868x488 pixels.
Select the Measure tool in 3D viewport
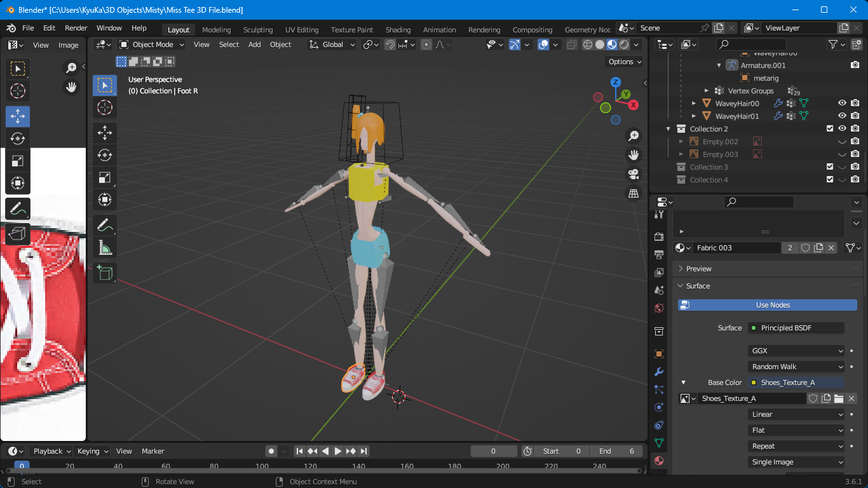[x=105, y=248]
